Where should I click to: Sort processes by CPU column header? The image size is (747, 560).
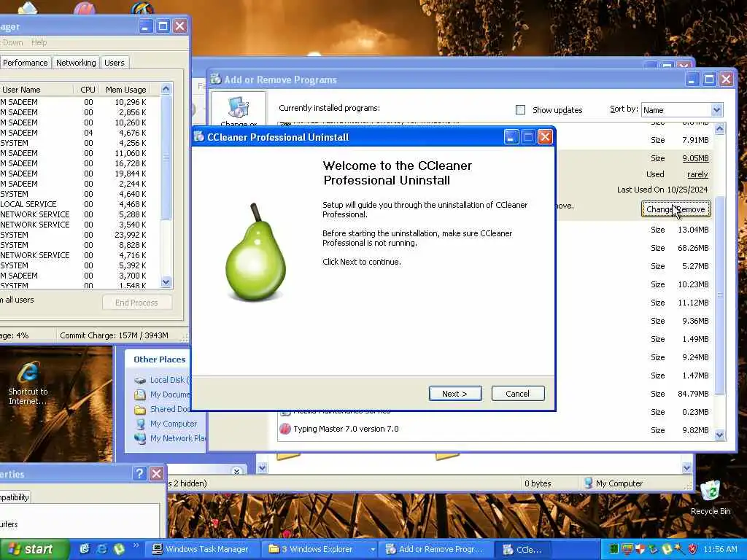(x=88, y=90)
